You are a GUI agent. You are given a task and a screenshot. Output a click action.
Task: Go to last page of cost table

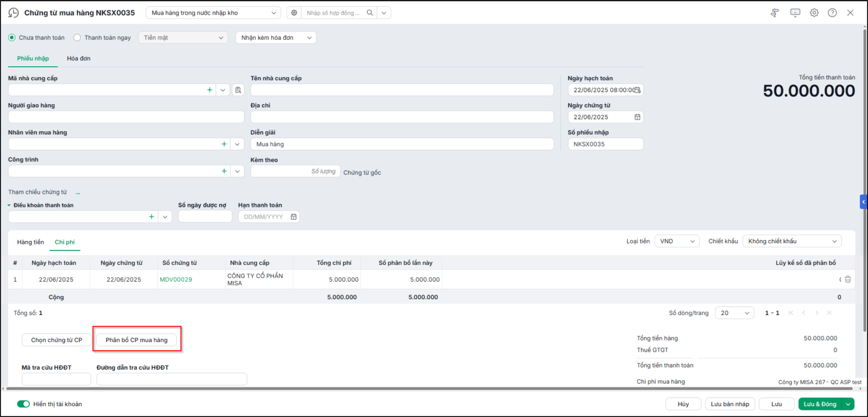(x=829, y=313)
